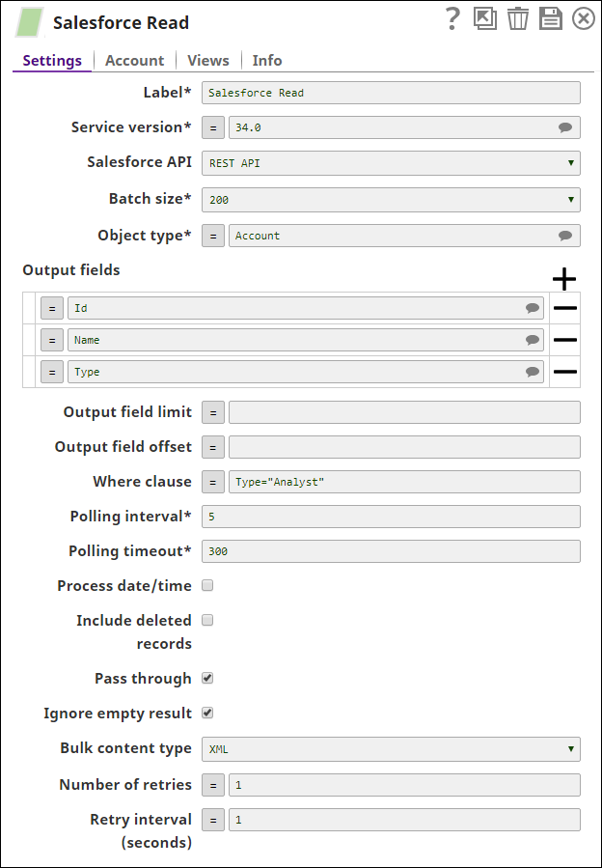Open suggestions bubble for Object type
Screen dimensions: 602x868
[565, 236]
